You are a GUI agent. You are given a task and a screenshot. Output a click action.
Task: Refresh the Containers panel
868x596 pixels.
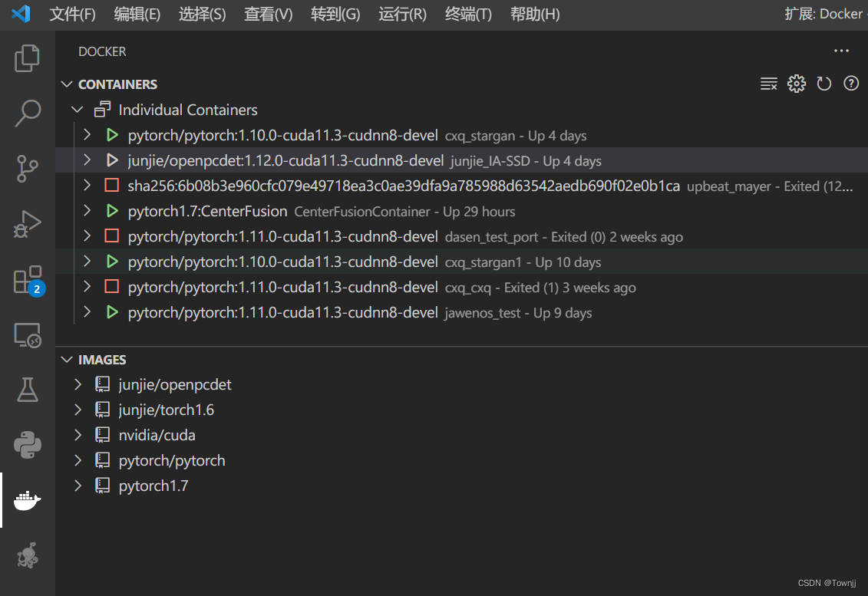(823, 83)
